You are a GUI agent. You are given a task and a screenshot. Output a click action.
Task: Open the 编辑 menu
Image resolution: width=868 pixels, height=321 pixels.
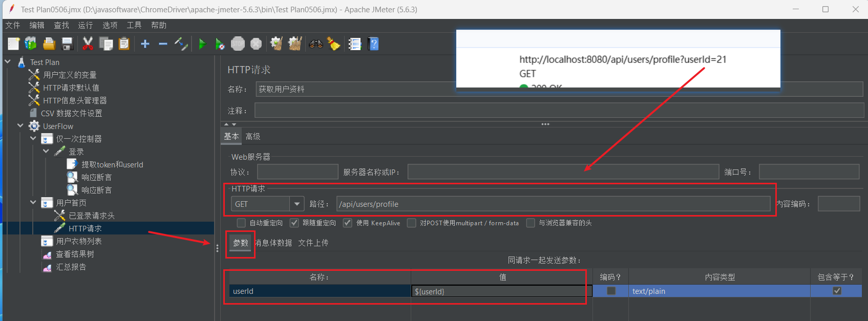point(37,25)
